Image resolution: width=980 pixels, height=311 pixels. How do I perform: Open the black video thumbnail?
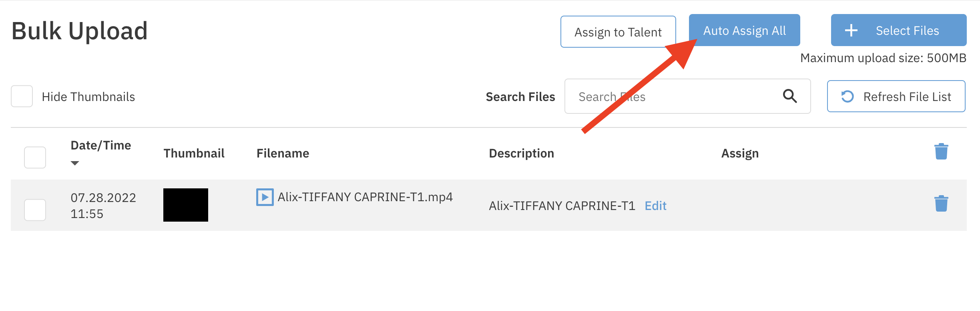pyautogui.click(x=186, y=205)
